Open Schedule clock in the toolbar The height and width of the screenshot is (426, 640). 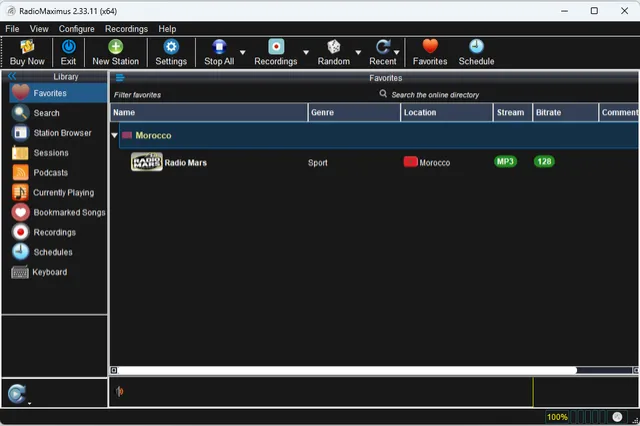[476, 52]
